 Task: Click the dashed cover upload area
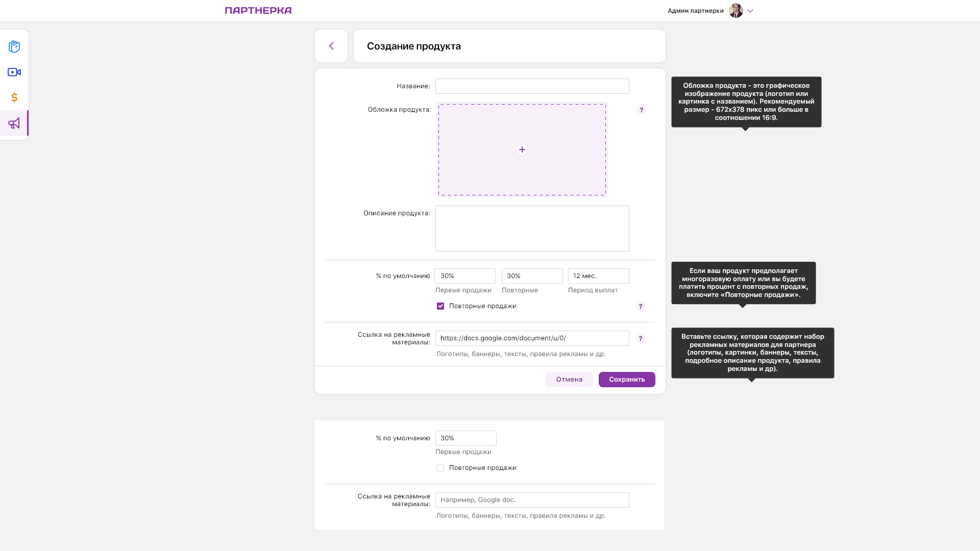(x=522, y=149)
